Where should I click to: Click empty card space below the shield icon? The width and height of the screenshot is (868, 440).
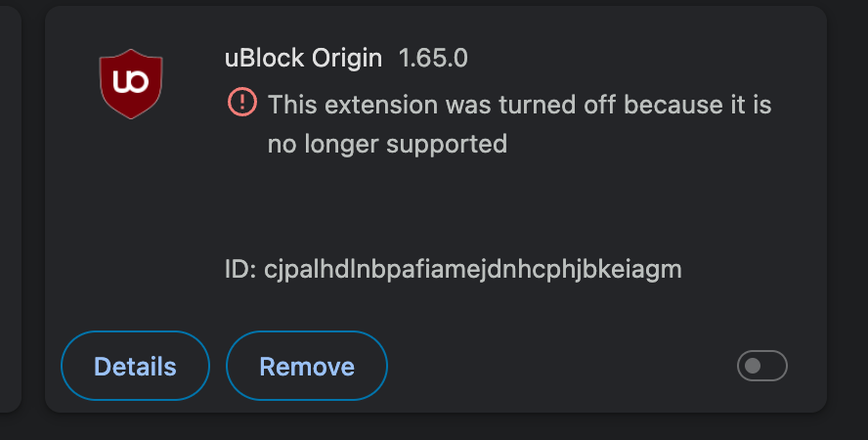[131, 221]
